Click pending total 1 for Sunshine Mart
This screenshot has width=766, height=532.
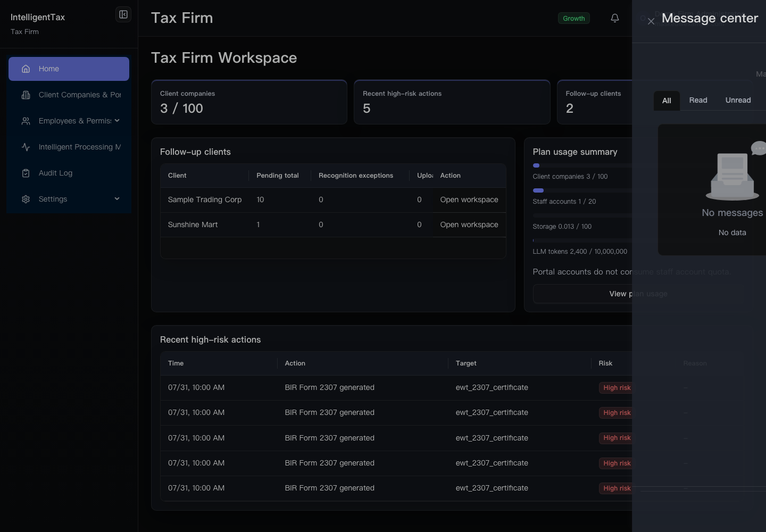(258, 225)
